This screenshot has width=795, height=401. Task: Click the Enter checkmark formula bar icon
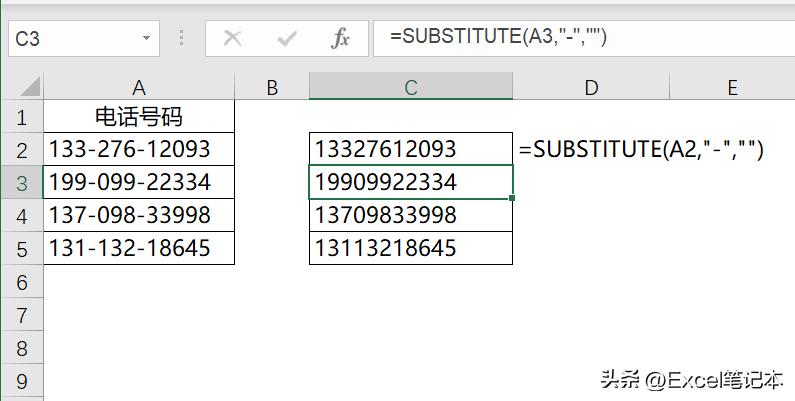tap(287, 39)
